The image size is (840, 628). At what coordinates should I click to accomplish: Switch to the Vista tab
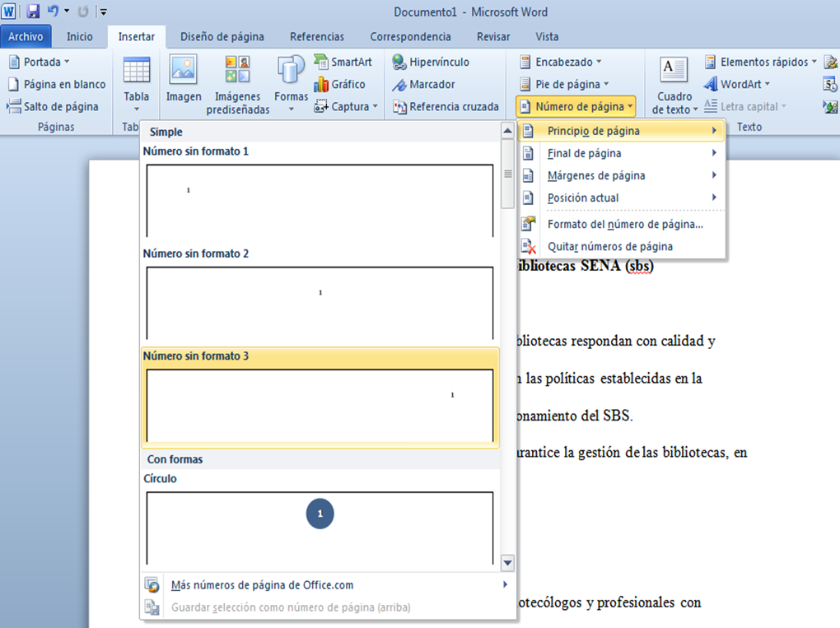pos(547,36)
